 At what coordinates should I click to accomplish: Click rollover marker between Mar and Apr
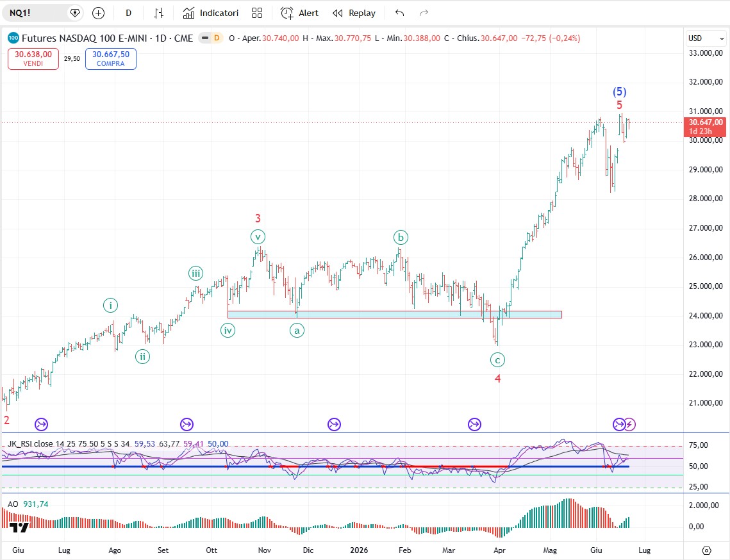pos(474,424)
